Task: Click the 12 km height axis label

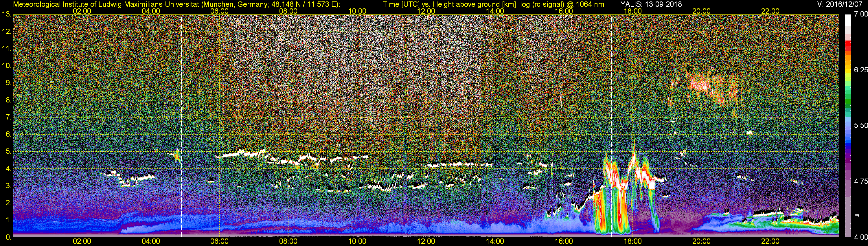Action: [x=6, y=32]
